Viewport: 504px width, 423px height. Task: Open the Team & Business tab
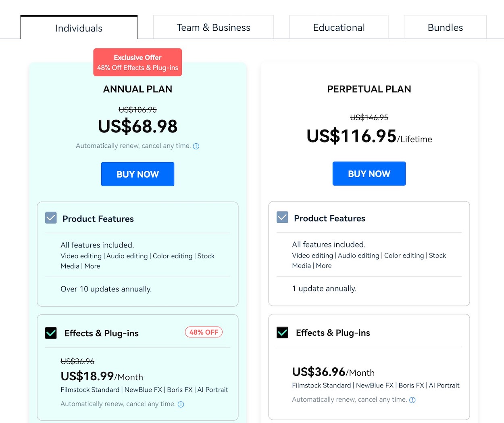pyautogui.click(x=213, y=27)
